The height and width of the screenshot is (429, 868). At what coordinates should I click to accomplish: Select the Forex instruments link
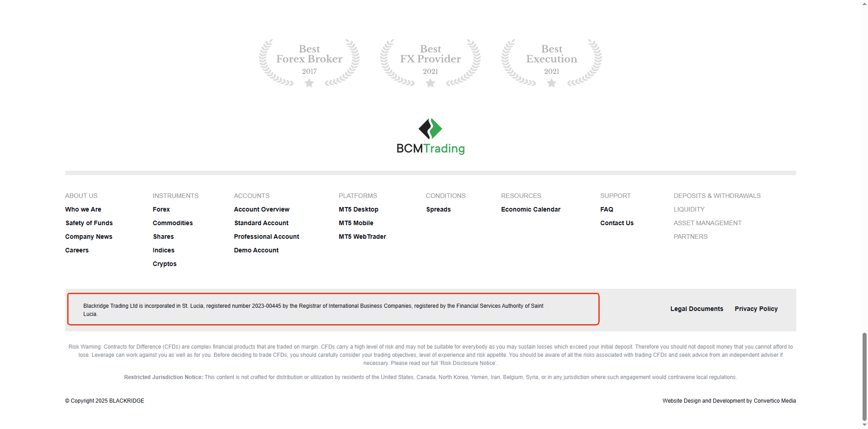(161, 209)
